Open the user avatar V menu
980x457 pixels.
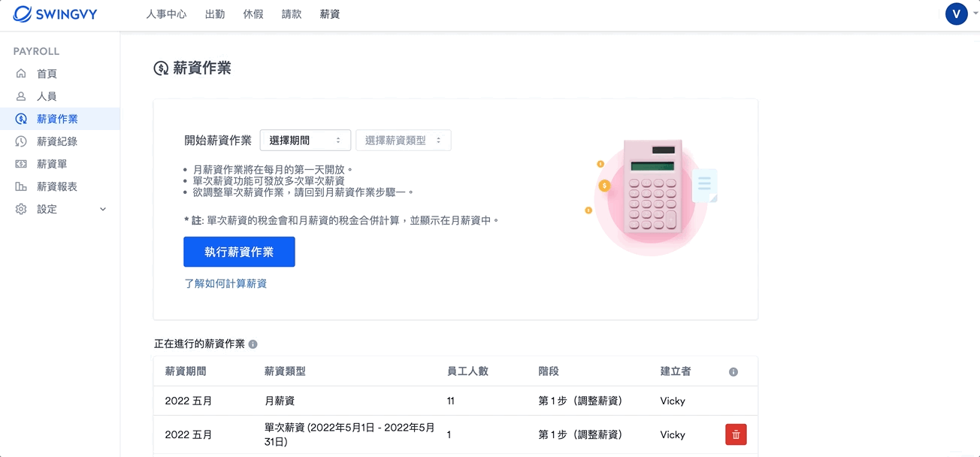click(956, 14)
